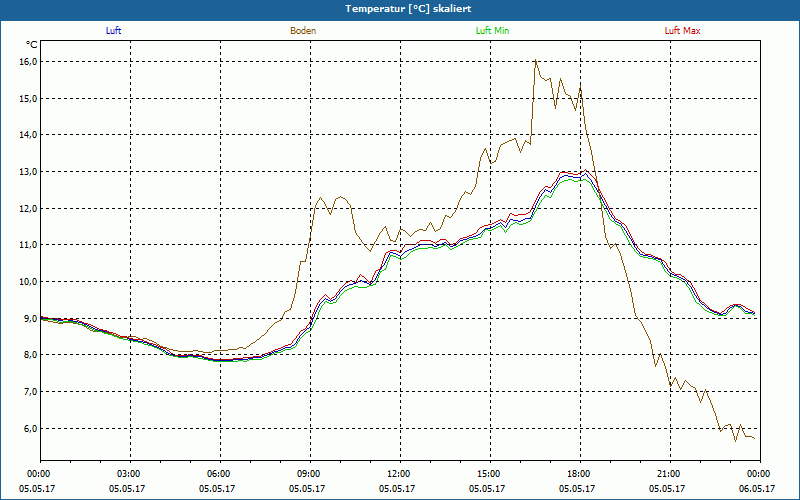Click the 21:00 time axis label

(670, 473)
